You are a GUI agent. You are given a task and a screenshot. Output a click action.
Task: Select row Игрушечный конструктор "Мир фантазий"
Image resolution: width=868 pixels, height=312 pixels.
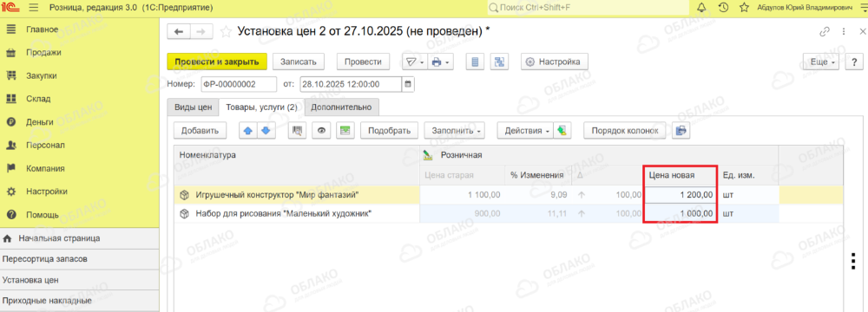[x=297, y=195]
